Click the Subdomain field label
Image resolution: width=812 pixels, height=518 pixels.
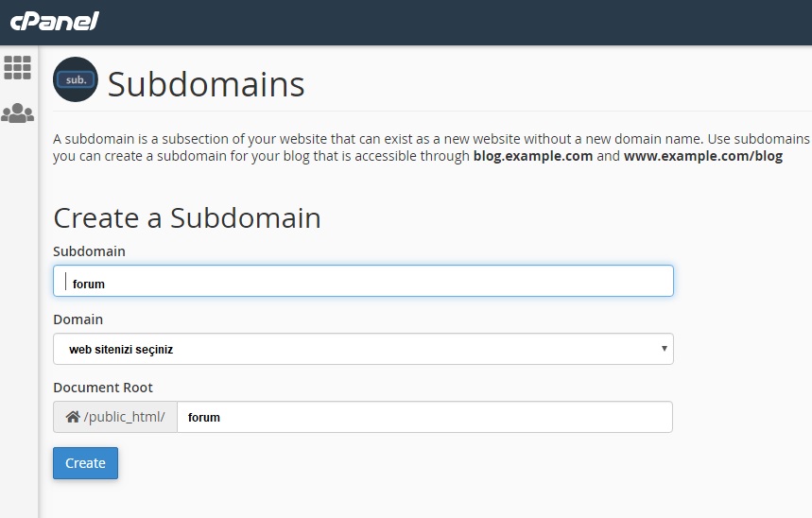[89, 251]
